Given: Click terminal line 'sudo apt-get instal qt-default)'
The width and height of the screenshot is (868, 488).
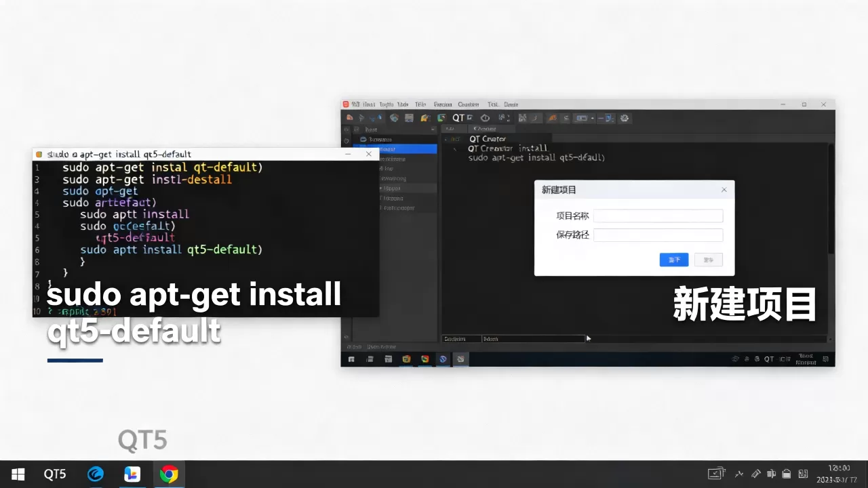Looking at the screenshot, I should [x=163, y=167].
